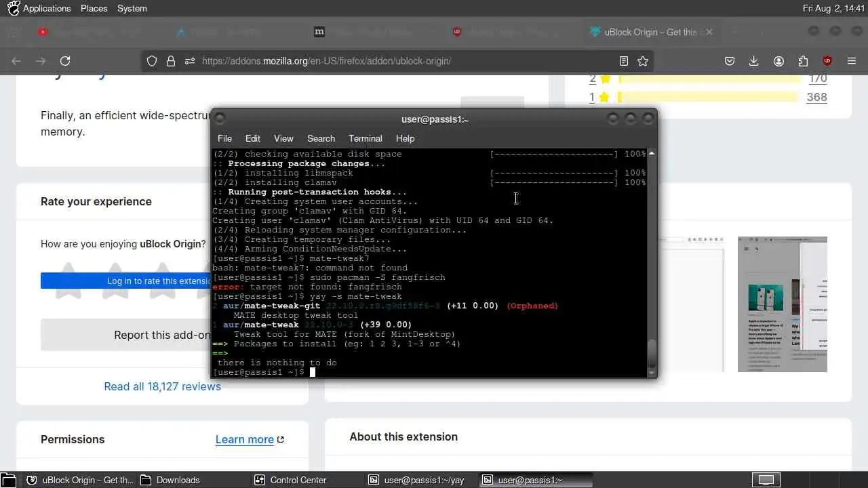Open the terminal Edit menu
The image size is (868, 488).
point(253,138)
